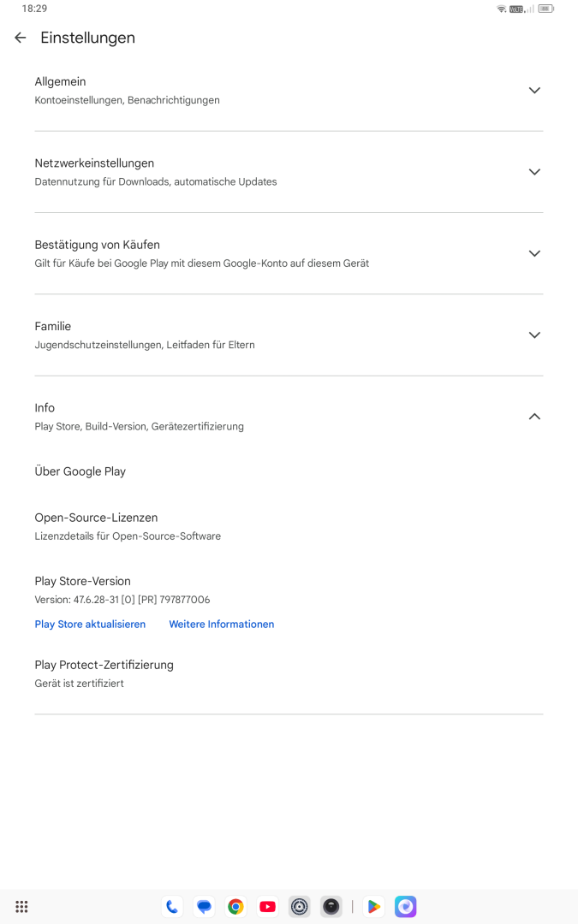Expand Bestätigung von Käufen chevron

point(534,253)
